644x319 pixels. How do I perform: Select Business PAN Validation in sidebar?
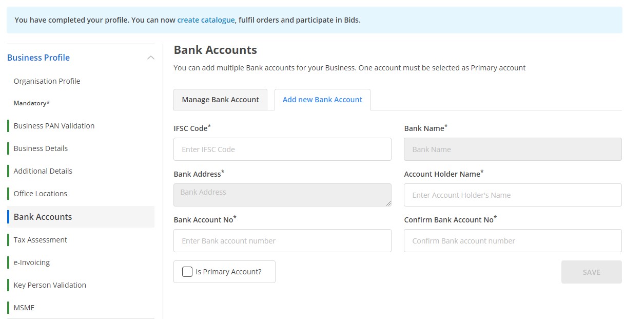(x=54, y=125)
